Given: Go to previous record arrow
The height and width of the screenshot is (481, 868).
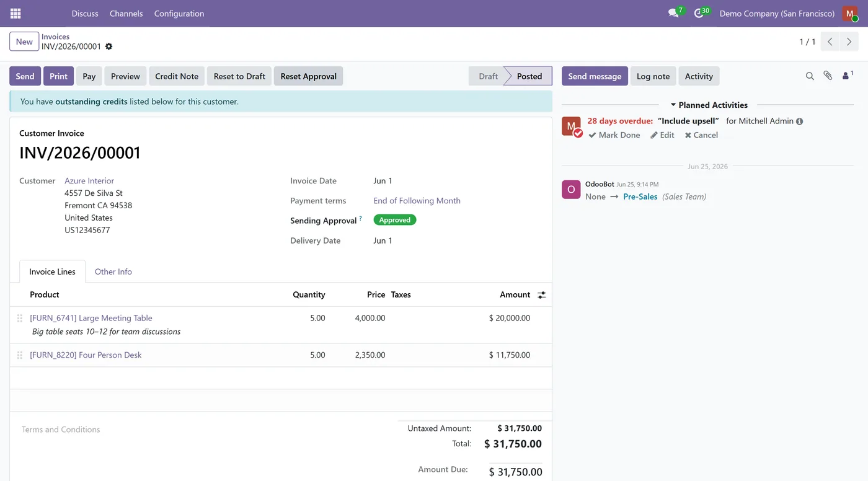Looking at the screenshot, I should pyautogui.click(x=830, y=42).
